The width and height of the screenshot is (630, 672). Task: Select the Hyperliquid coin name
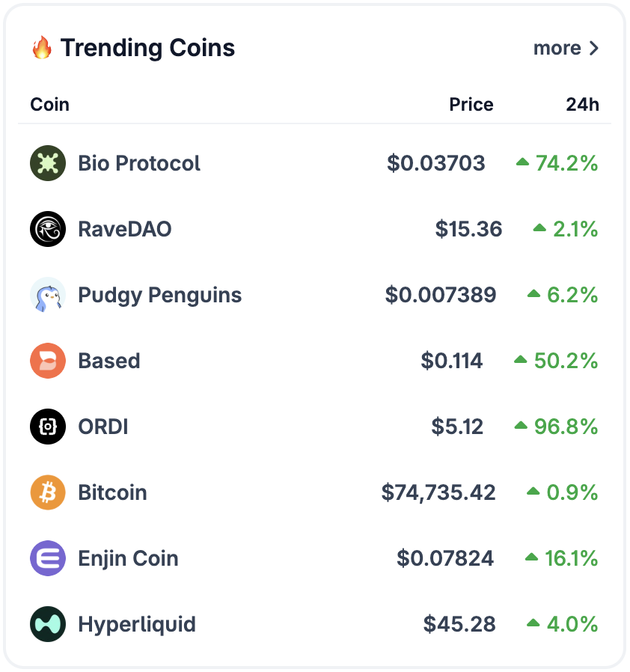(x=137, y=624)
